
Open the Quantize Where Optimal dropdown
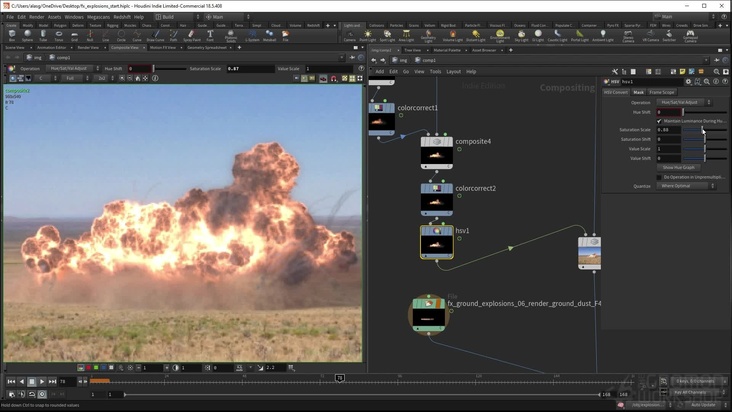coord(686,186)
